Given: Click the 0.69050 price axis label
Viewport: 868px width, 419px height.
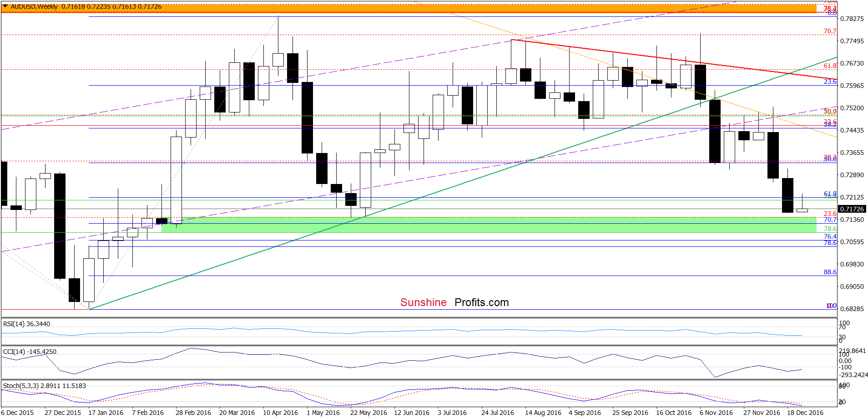Looking at the screenshot, I should pyautogui.click(x=852, y=286).
